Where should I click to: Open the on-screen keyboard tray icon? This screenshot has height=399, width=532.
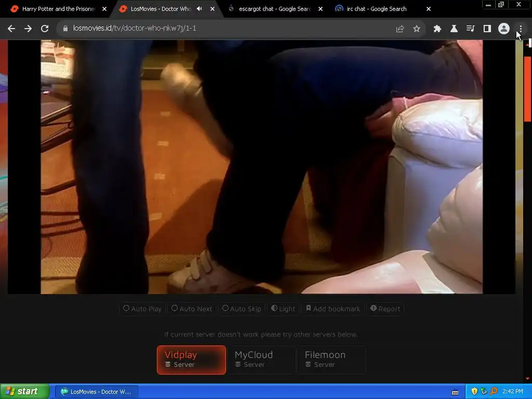(455, 392)
